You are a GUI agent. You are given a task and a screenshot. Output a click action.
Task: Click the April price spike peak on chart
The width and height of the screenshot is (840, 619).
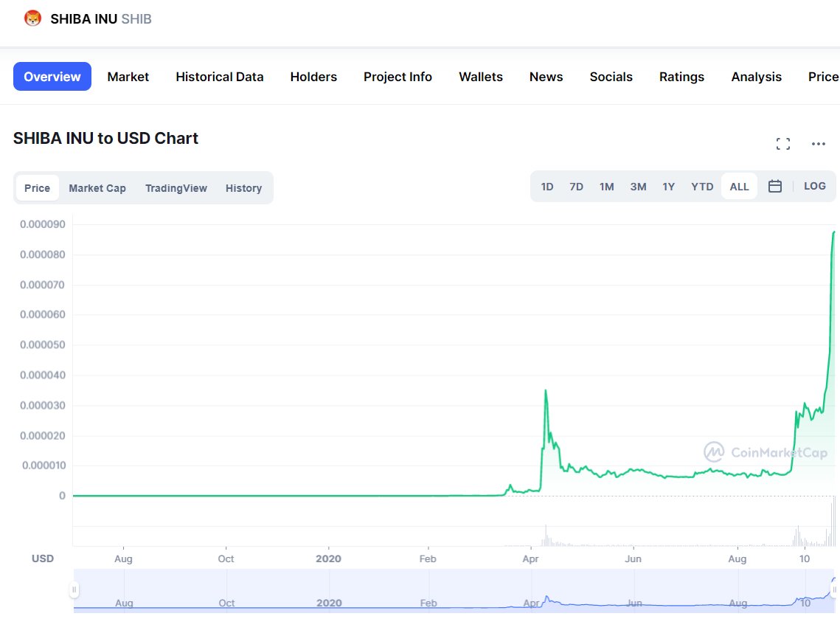coord(546,391)
